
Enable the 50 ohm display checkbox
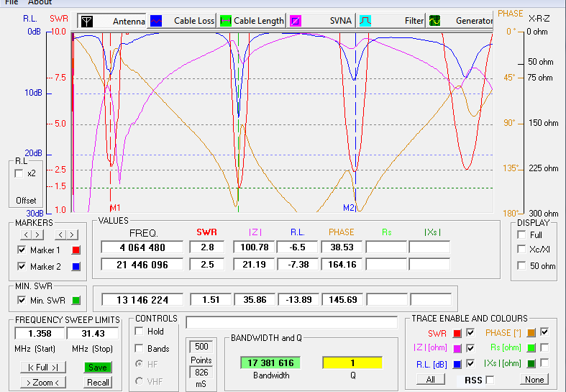[x=522, y=266]
